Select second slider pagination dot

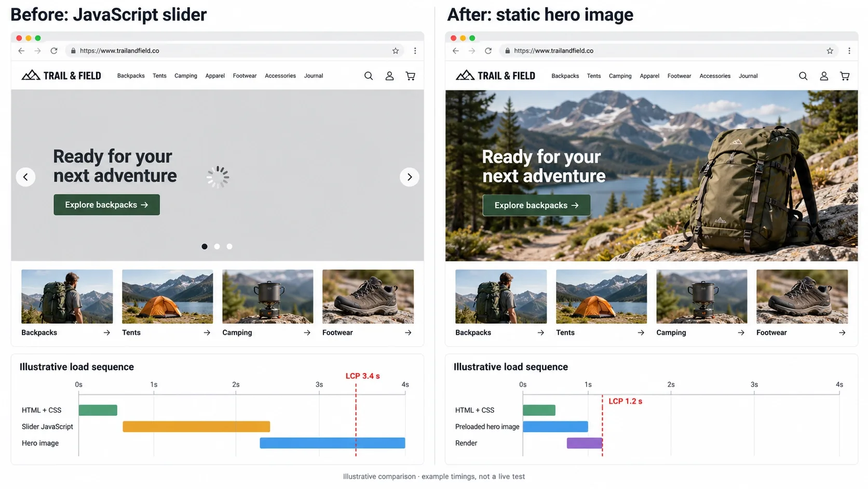pos(217,246)
